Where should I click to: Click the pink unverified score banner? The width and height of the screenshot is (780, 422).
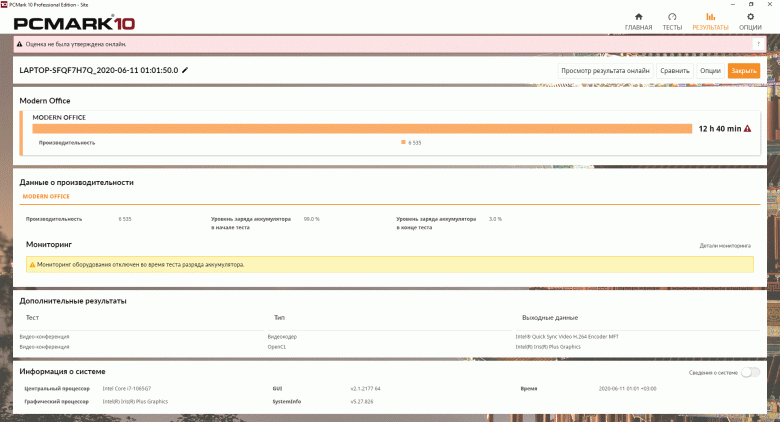pyautogui.click(x=390, y=44)
